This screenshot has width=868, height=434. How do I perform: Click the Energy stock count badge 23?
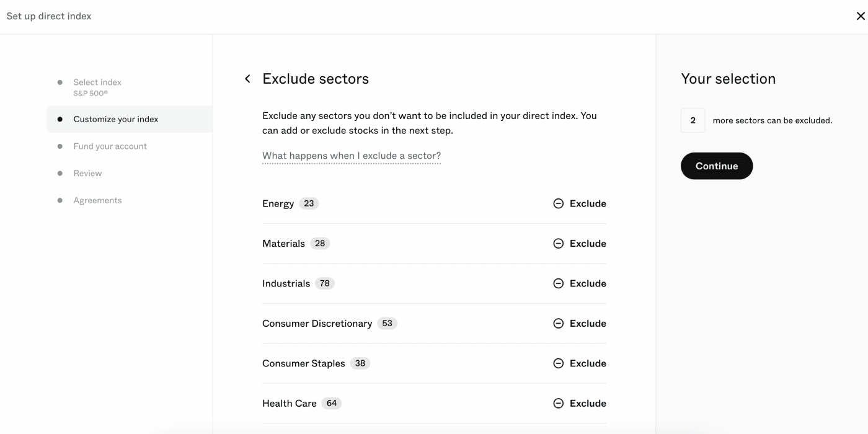[309, 203]
